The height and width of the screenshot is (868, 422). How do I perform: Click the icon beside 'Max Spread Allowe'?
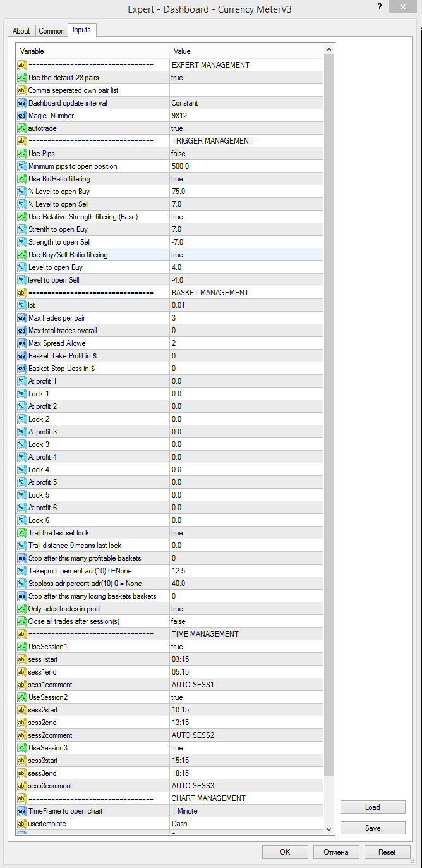point(21,343)
